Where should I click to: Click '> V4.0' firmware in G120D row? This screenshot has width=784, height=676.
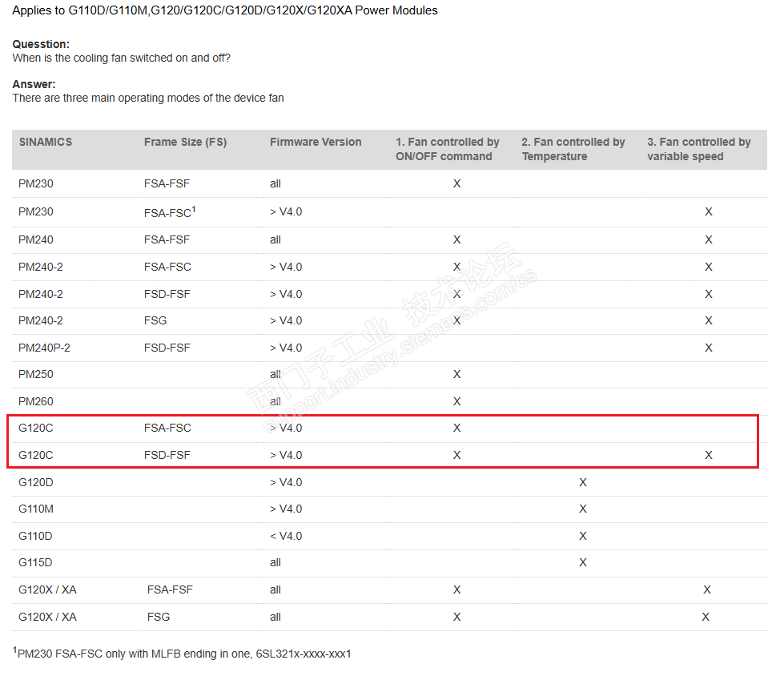click(x=286, y=482)
